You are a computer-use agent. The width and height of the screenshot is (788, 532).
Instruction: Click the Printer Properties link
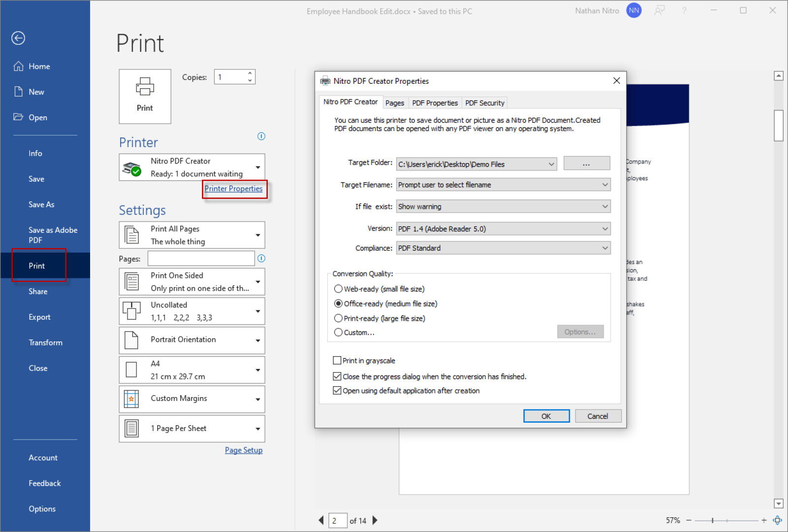click(x=234, y=189)
